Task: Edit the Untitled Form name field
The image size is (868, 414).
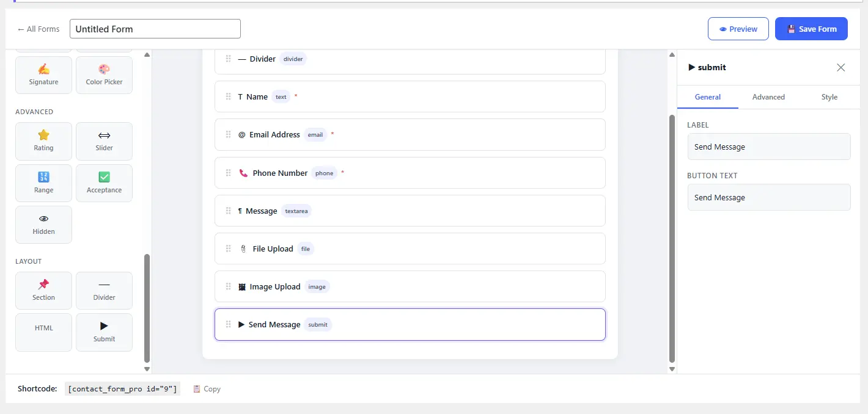Action: pos(155,29)
